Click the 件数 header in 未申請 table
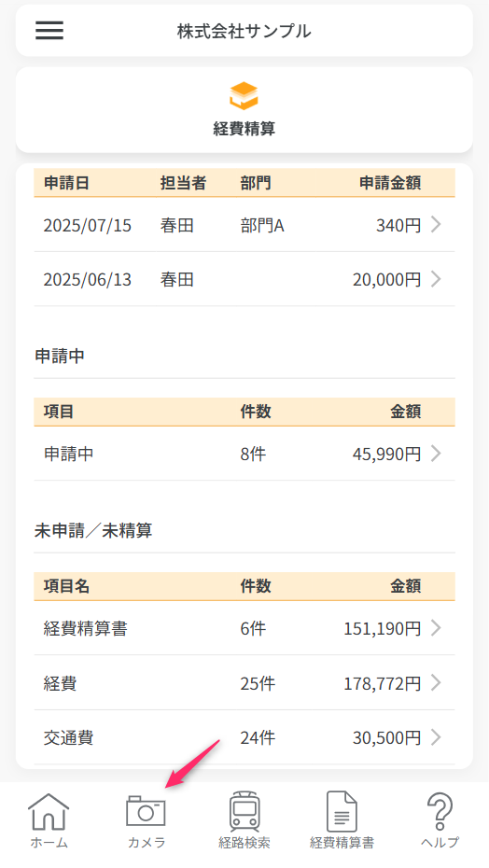This screenshot has width=489, height=868. point(256,586)
